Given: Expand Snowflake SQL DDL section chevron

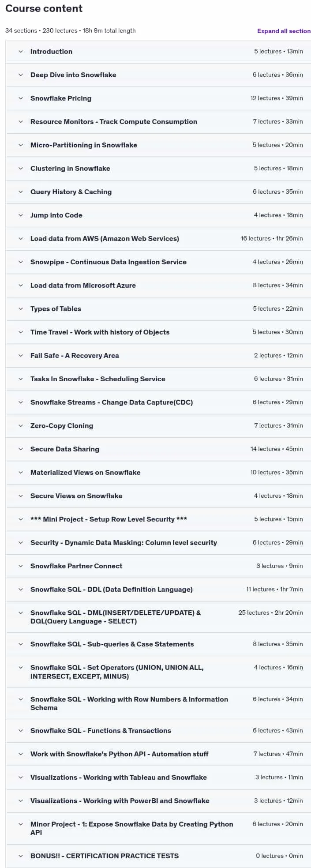Looking at the screenshot, I should point(21,590).
